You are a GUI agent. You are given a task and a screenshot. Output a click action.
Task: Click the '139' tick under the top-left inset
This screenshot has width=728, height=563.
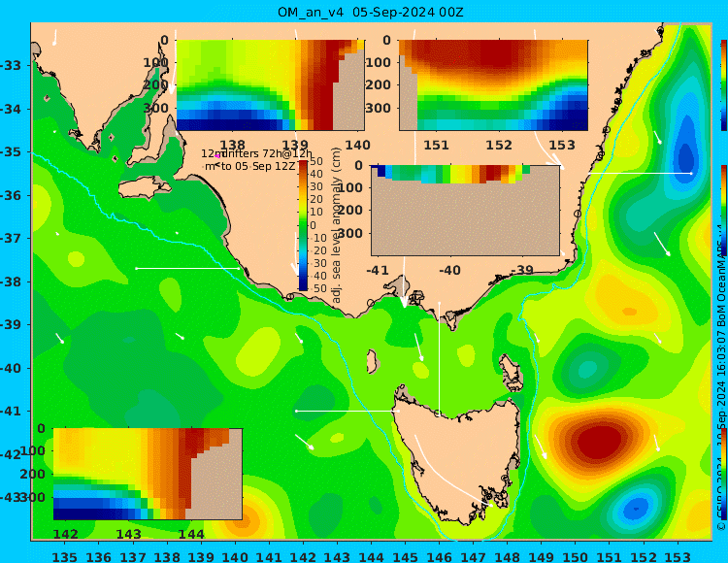click(295, 145)
